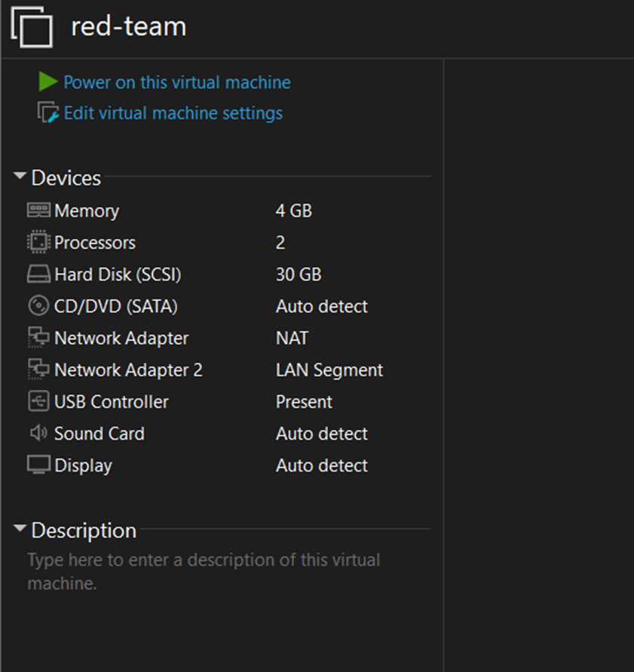The width and height of the screenshot is (634, 672).
Task: Click the Devices section heading
Action: 66,178
